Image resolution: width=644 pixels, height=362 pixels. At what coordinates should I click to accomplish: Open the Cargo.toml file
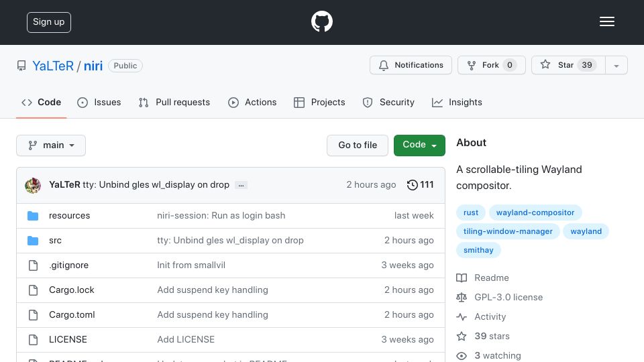tap(72, 315)
